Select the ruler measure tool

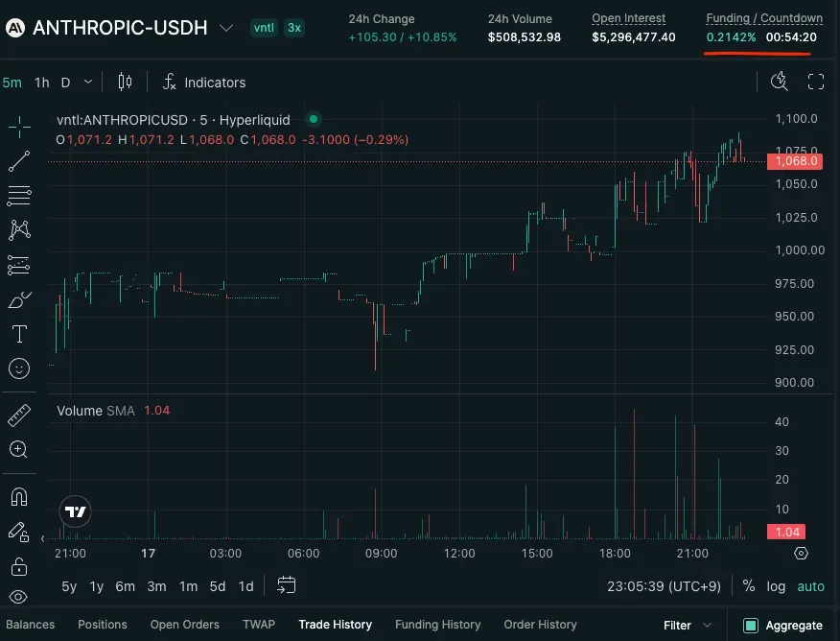pyautogui.click(x=19, y=415)
